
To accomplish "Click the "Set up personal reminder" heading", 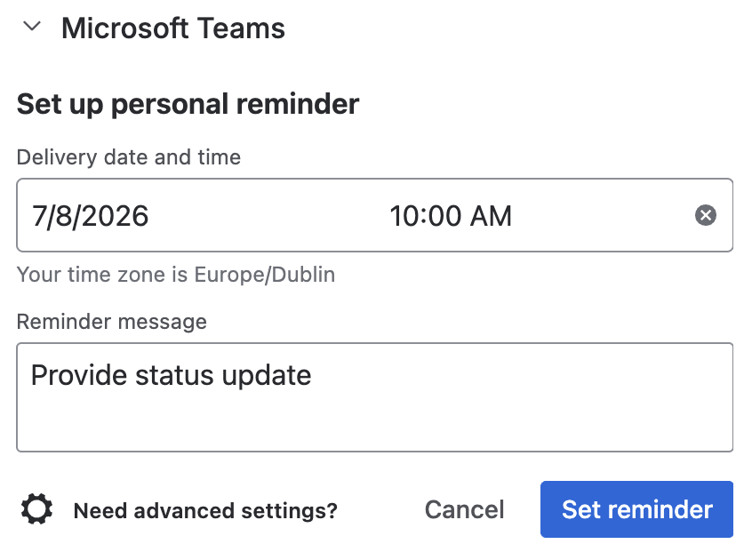I will click(188, 104).
